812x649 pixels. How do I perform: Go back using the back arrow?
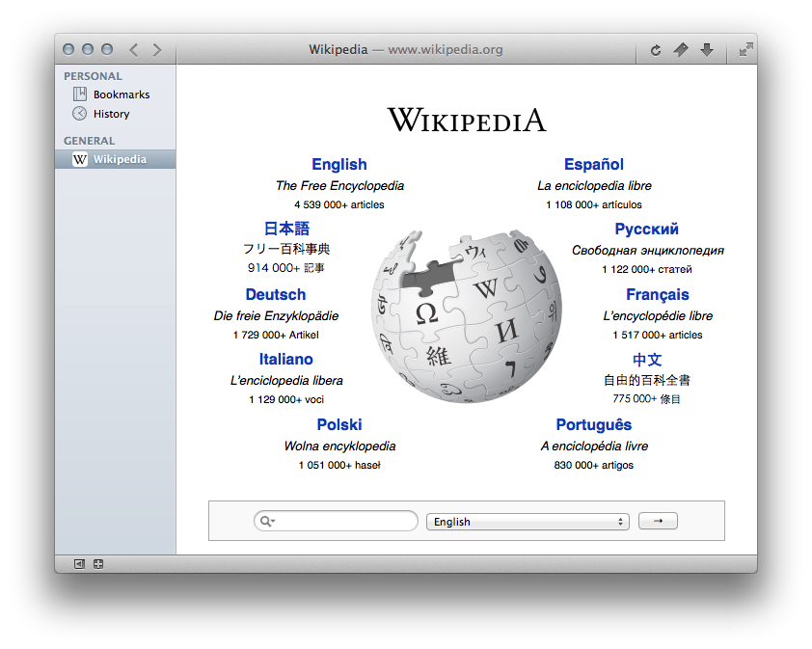134,50
